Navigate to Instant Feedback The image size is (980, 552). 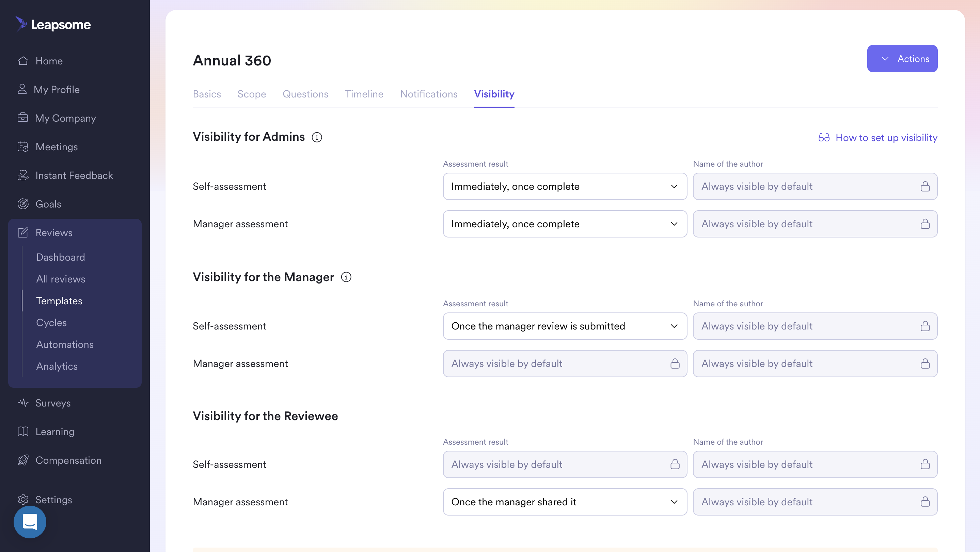(x=74, y=175)
